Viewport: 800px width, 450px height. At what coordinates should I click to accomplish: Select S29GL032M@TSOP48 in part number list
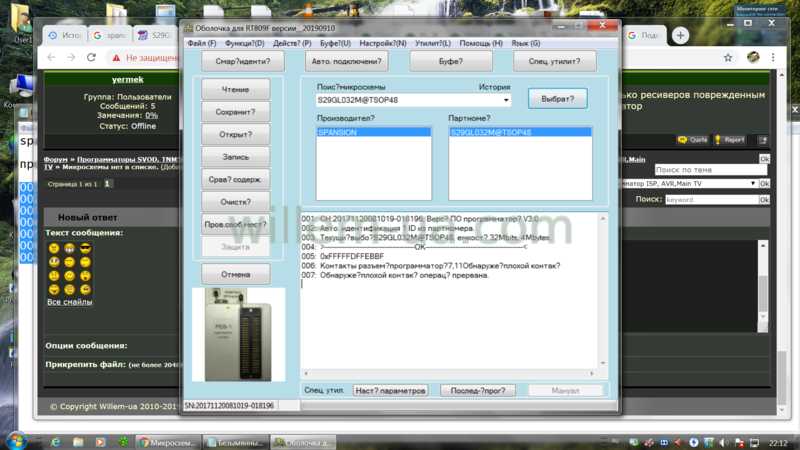[x=520, y=132]
